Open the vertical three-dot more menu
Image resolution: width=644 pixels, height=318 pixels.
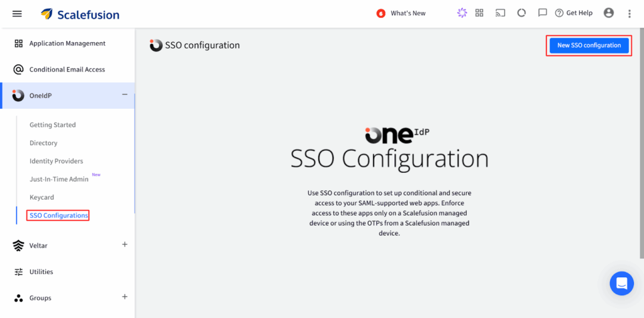click(x=630, y=13)
